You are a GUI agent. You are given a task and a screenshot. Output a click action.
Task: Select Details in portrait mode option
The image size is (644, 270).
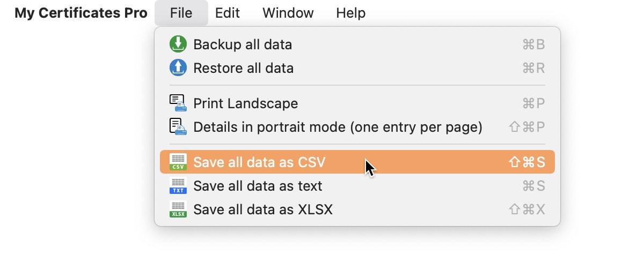coord(338,127)
